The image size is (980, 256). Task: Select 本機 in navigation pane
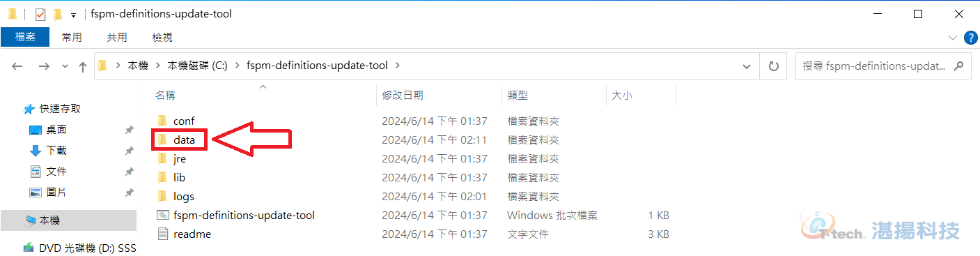pyautogui.click(x=68, y=220)
